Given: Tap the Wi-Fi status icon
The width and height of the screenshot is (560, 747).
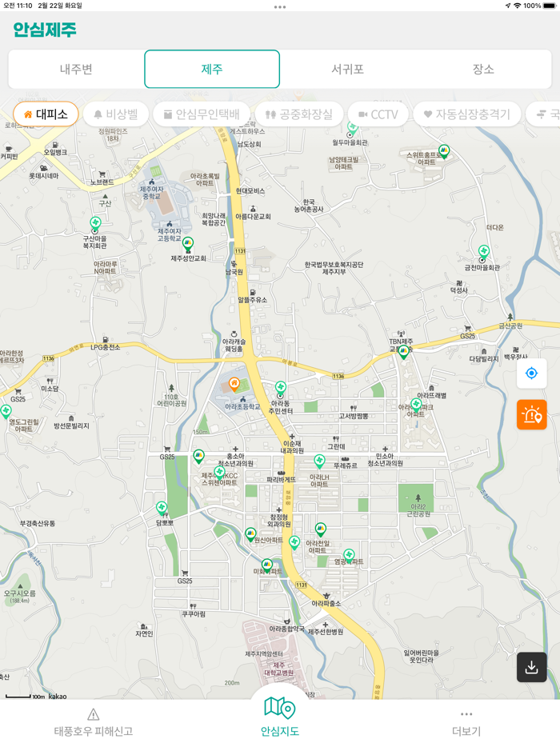Looking at the screenshot, I should click(x=517, y=6).
